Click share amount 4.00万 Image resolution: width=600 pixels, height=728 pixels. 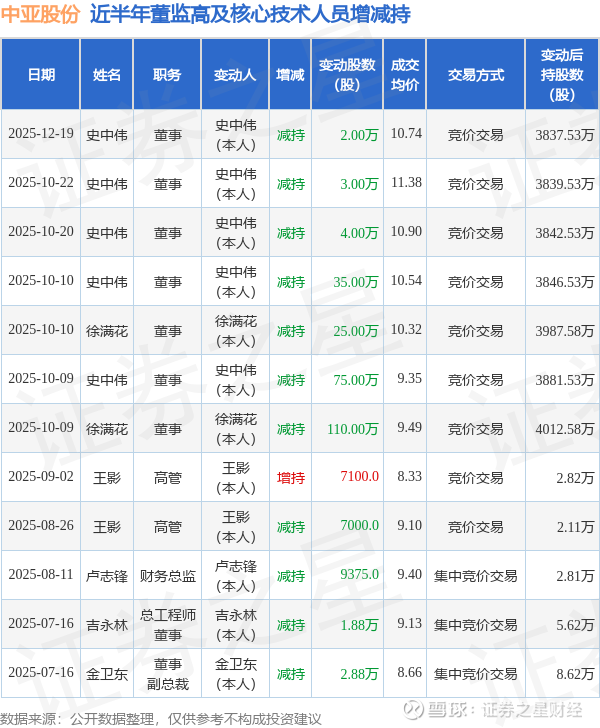pos(359,233)
